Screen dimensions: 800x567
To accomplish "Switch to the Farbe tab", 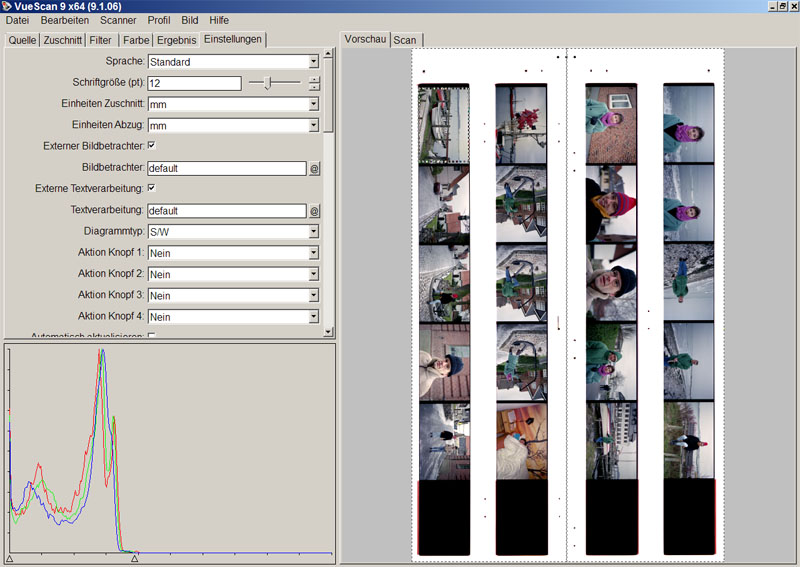I will [x=135, y=40].
